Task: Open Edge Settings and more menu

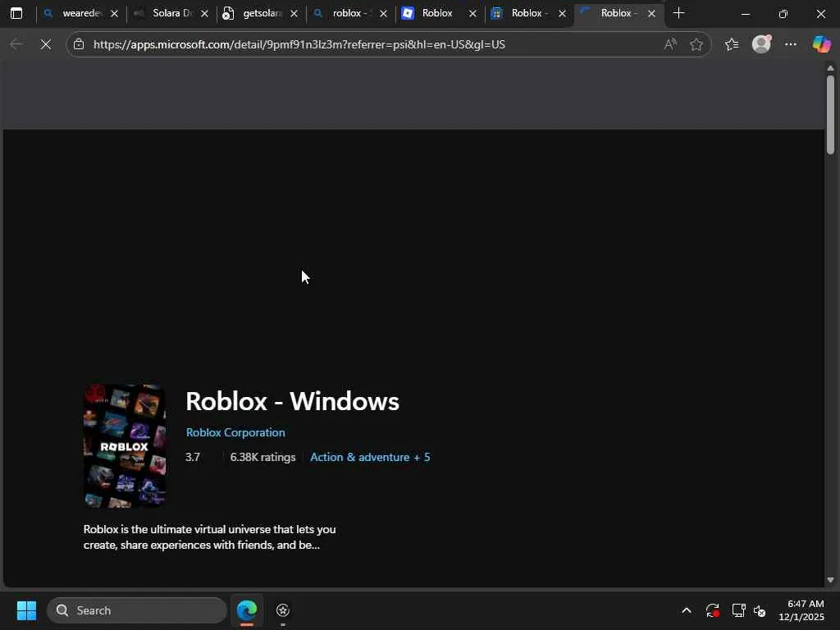Action: coord(791,44)
